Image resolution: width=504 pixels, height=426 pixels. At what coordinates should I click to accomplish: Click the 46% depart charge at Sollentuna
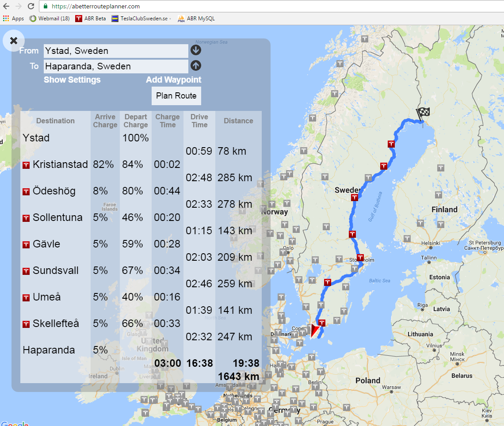pyautogui.click(x=133, y=217)
